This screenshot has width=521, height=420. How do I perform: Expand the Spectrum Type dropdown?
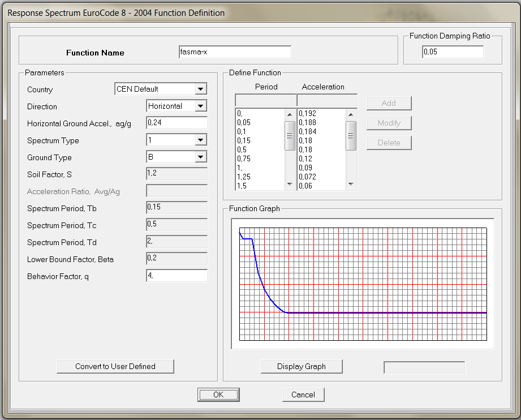(200, 140)
